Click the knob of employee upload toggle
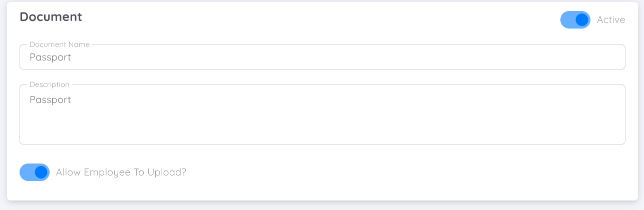644x210 pixels. click(41, 172)
